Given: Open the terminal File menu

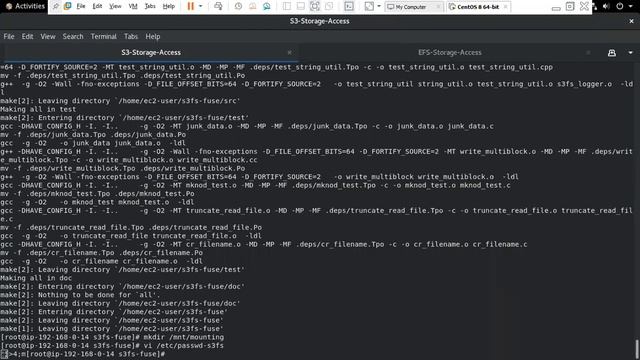Looking at the screenshot, I should click(x=9, y=36).
